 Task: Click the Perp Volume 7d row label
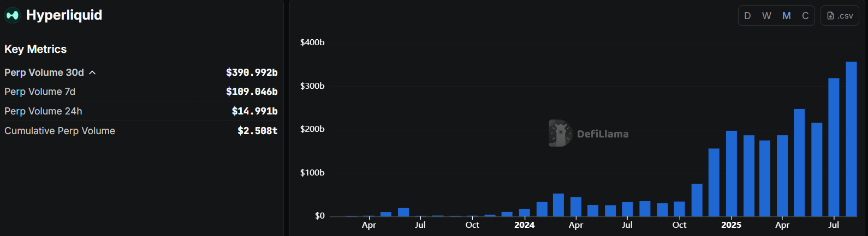40,92
